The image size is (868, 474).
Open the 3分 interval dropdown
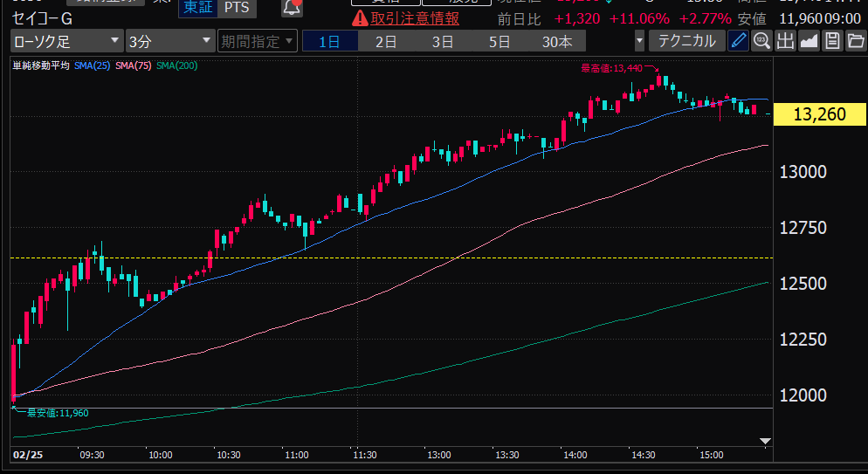point(169,40)
